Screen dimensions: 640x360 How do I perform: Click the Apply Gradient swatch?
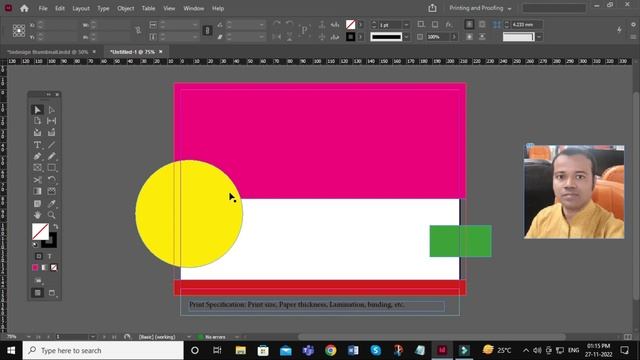coord(44,267)
